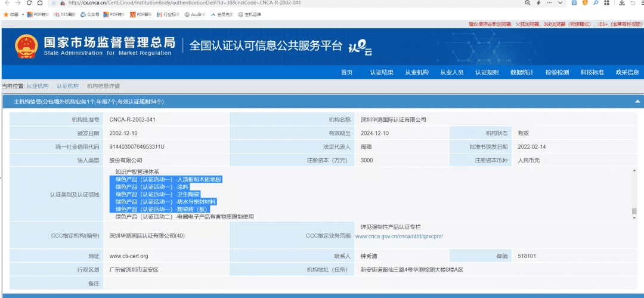Viewport: 644px width, 298px height.
Task: Open the downloads icon in browser toolbar
Action: (x=621, y=3)
